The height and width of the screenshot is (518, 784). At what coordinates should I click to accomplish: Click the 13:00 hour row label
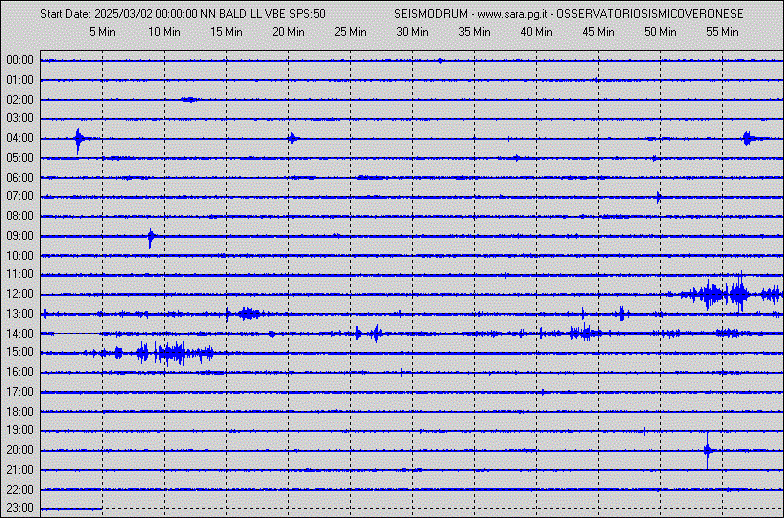(x=20, y=314)
